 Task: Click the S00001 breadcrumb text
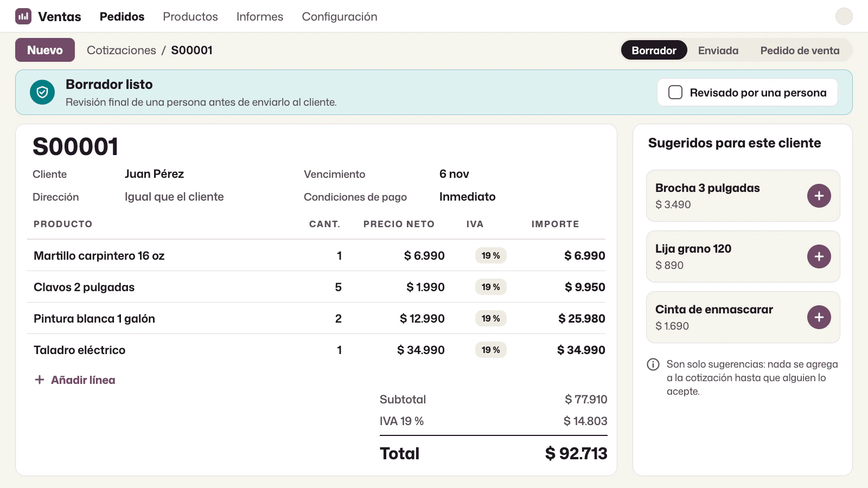pos(192,50)
